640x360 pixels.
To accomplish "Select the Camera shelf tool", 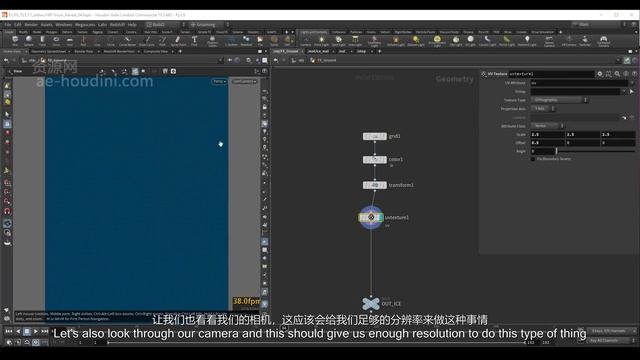I will point(305,41).
